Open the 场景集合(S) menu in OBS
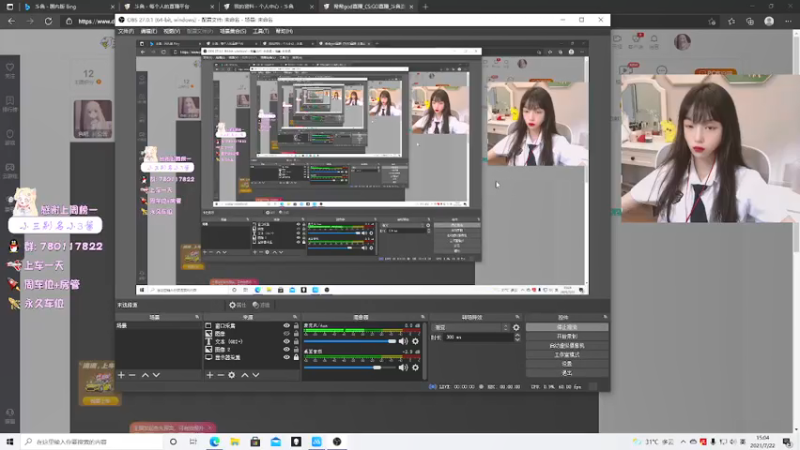 point(233,31)
